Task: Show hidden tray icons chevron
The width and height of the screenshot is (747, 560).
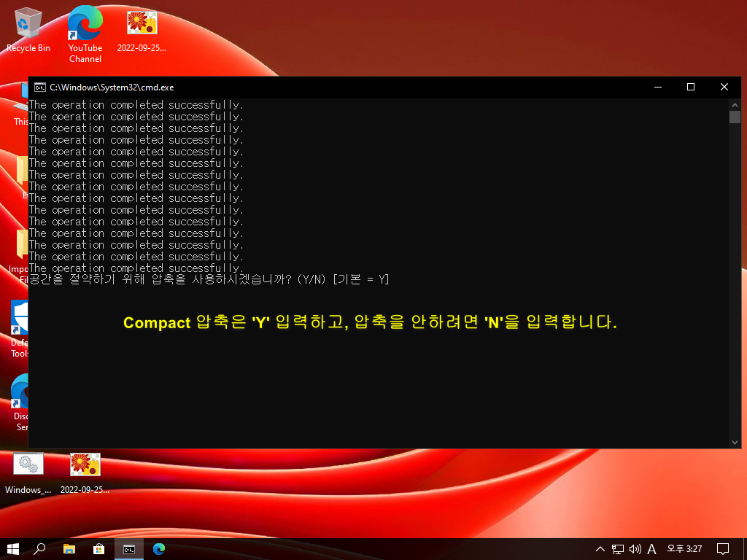Action: 600,549
